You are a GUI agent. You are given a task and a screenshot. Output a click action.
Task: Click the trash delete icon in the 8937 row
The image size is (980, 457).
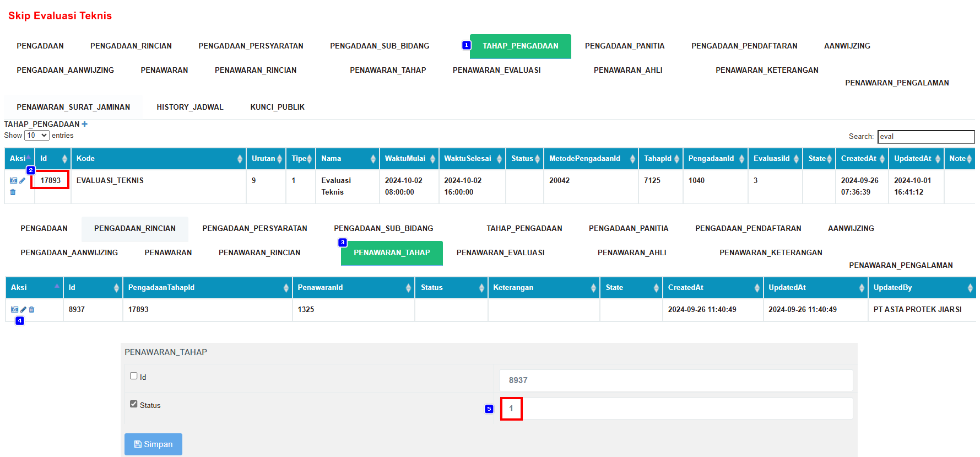31,309
